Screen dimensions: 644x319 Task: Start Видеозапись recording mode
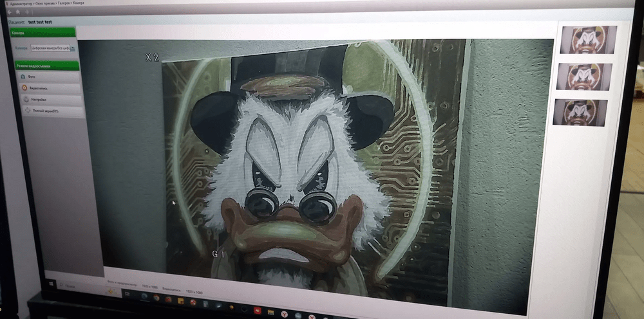[x=50, y=88]
